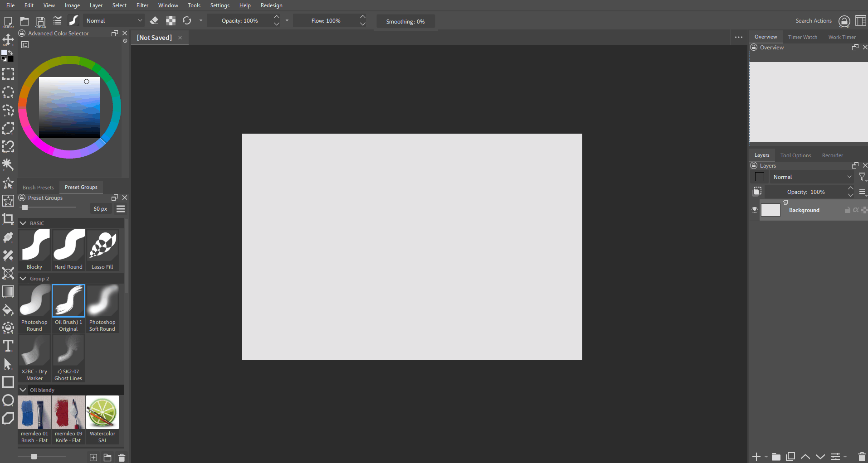Select the Crop tool
The height and width of the screenshot is (463, 868).
(x=8, y=219)
